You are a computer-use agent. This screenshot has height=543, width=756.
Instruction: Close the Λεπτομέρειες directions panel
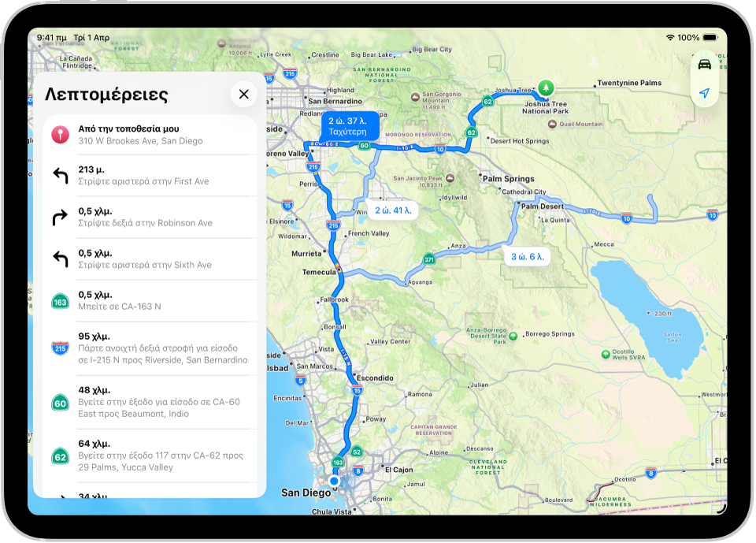click(x=243, y=94)
